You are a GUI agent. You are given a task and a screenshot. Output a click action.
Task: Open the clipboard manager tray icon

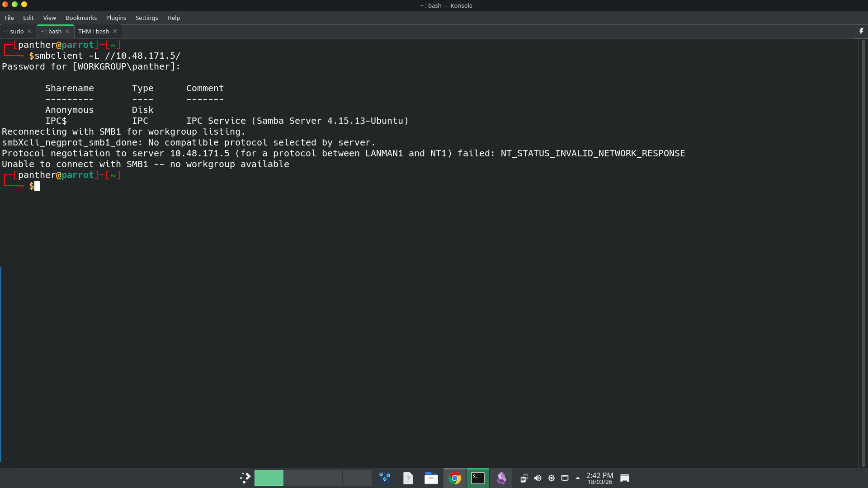524,478
